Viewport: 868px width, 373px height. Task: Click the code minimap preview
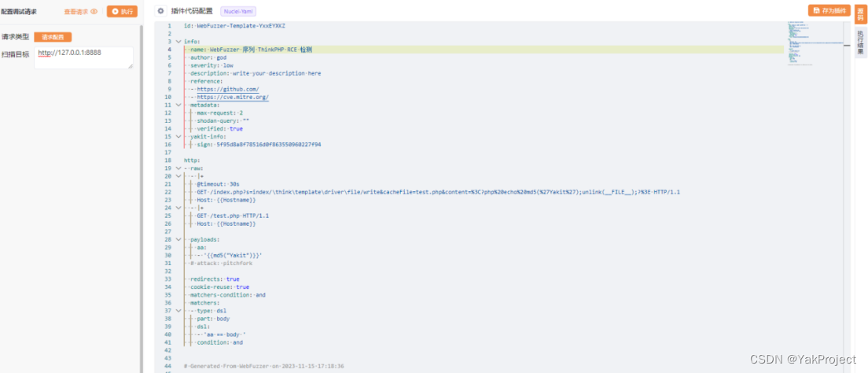click(814, 44)
